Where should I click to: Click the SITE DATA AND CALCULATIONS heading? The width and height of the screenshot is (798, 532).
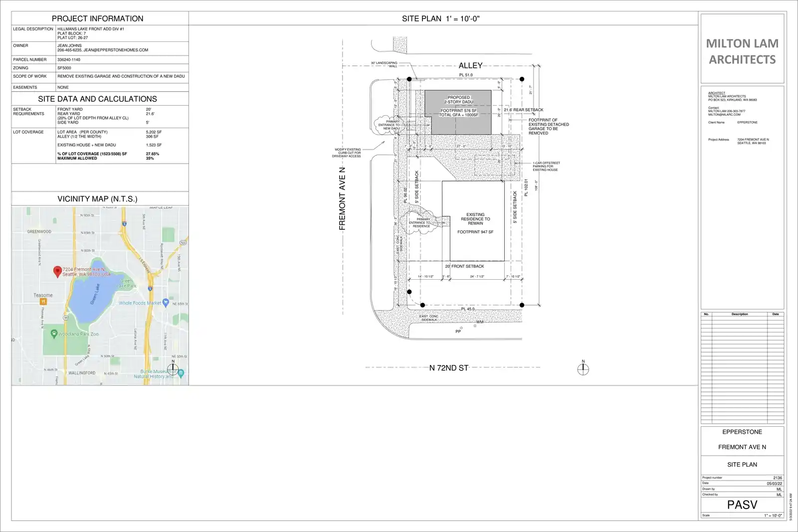98,99
